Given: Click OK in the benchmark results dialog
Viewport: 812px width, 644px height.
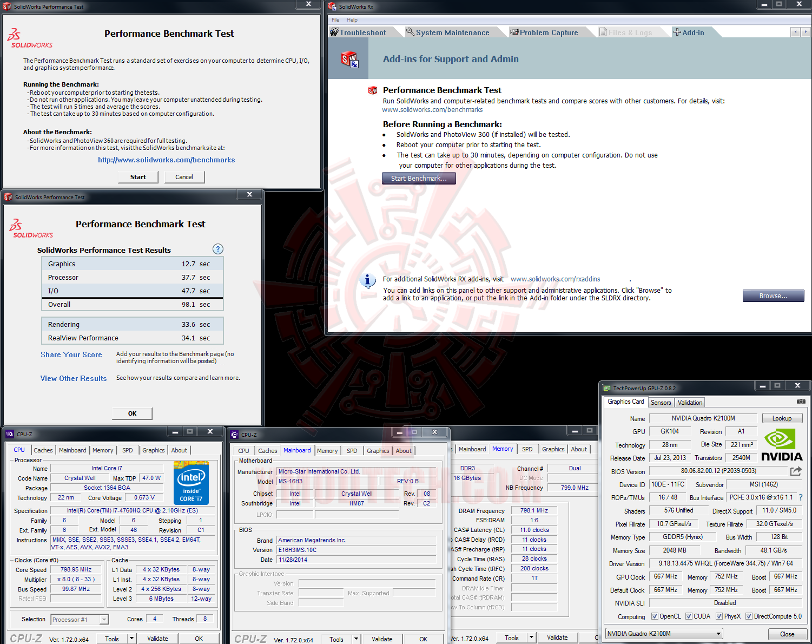Looking at the screenshot, I should click(132, 413).
